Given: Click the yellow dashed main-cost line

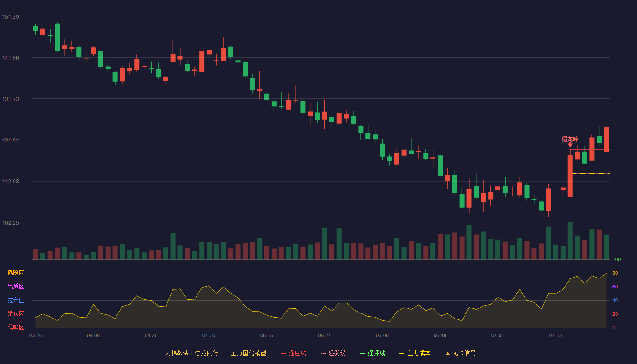Looking at the screenshot, I should pos(591,173).
